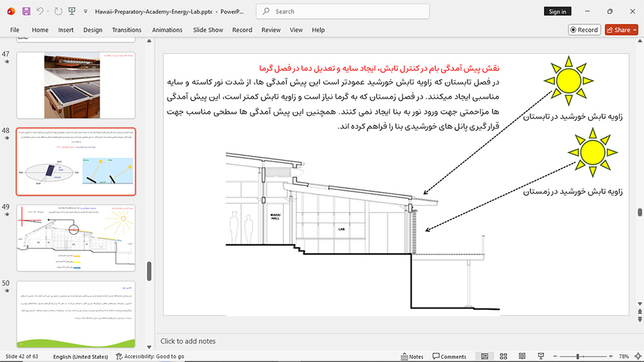Click the Sign in button
This screenshot has height=362, width=644.
pos(557,12)
